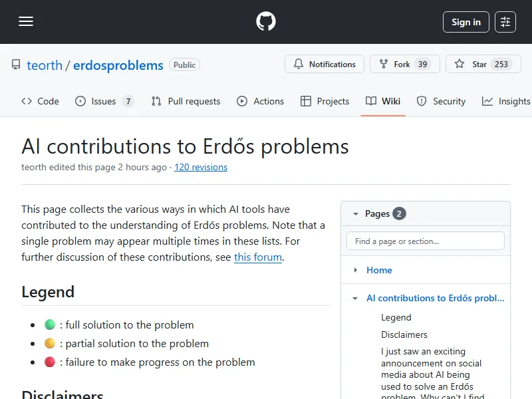This screenshot has width=532, height=399.
Task: Click the Notifications bell button
Action: pos(324,65)
